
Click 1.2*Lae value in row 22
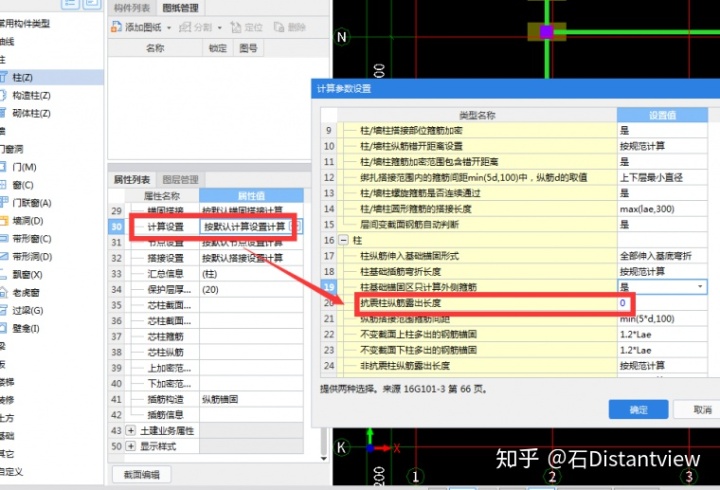click(x=662, y=334)
